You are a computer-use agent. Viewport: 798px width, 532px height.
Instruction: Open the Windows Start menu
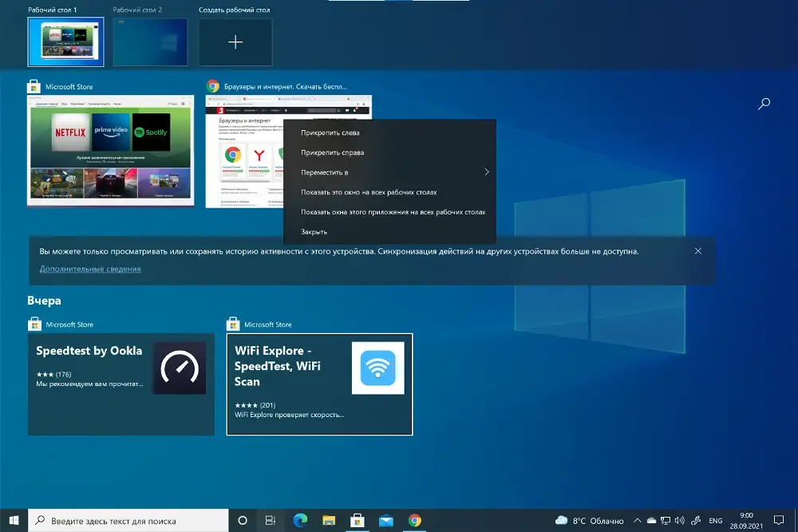click(x=14, y=520)
